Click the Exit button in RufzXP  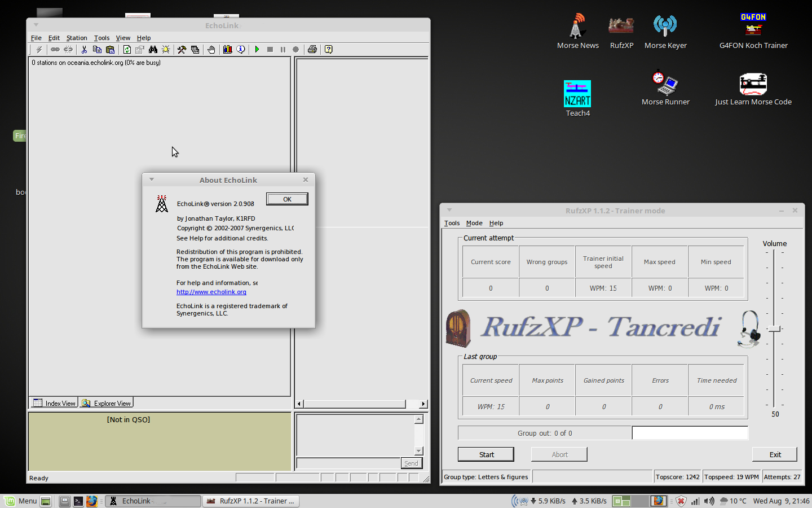coord(775,454)
